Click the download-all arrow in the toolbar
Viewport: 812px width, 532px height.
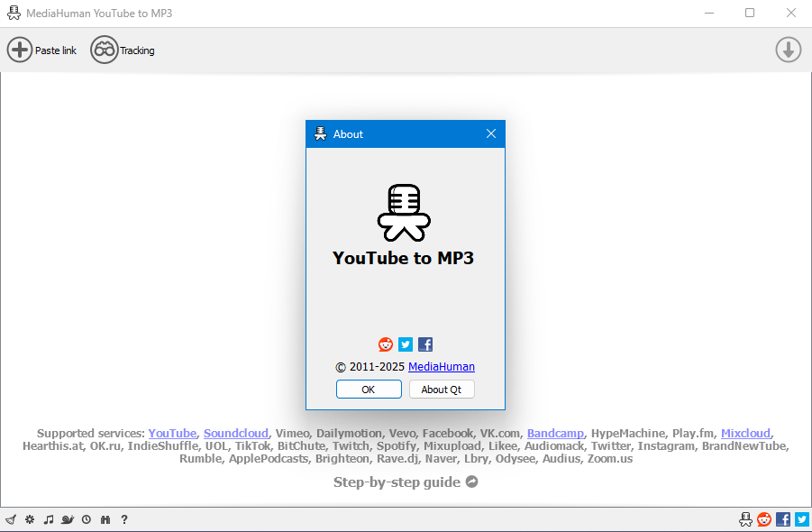click(789, 50)
